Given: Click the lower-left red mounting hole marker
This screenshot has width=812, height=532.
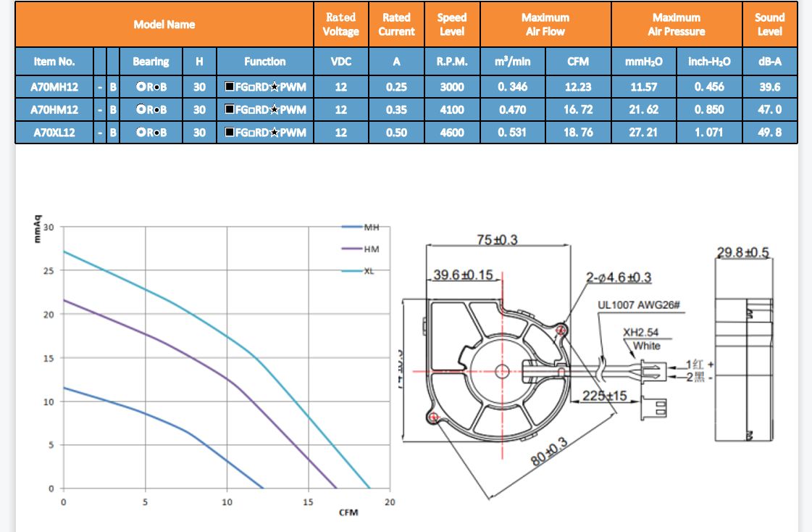Looking at the screenshot, I should tap(433, 417).
